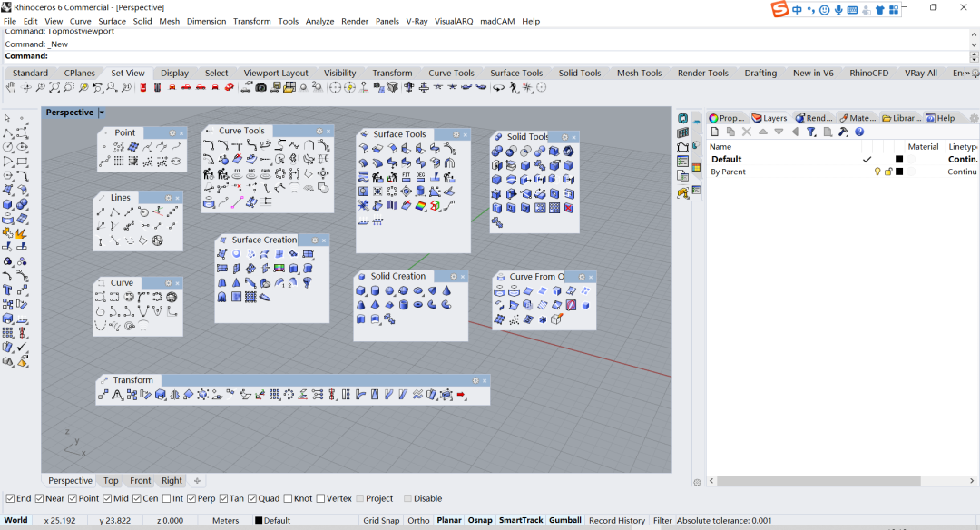Image resolution: width=980 pixels, height=530 pixels.
Task: Open the layer filter funnel icon
Action: pyautogui.click(x=811, y=132)
